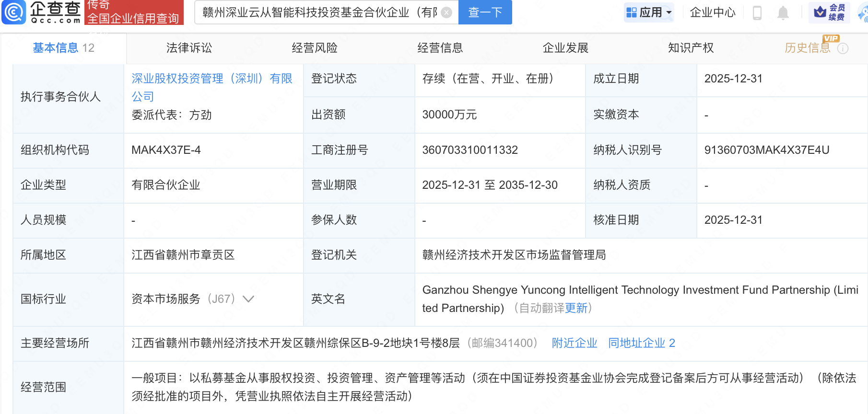The image size is (868, 414).
Task: Expand the 资本市场服务 industry chevron
Action: tap(248, 299)
